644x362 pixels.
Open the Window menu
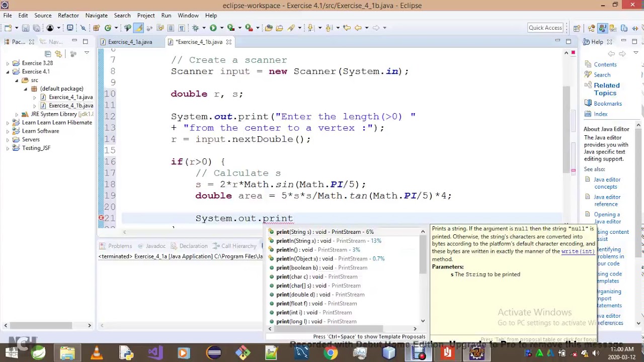pyautogui.click(x=188, y=16)
